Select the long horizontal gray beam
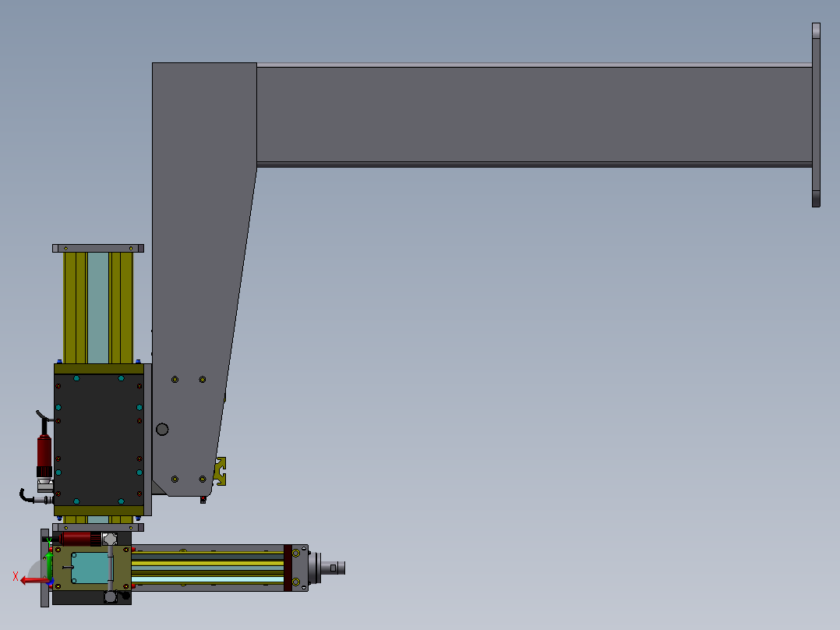The image size is (840, 630). click(530, 115)
